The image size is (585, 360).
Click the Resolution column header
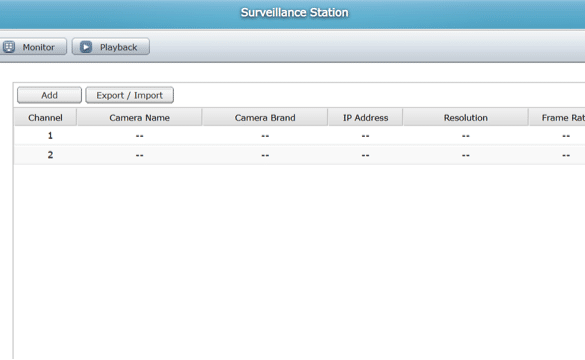[x=466, y=118]
